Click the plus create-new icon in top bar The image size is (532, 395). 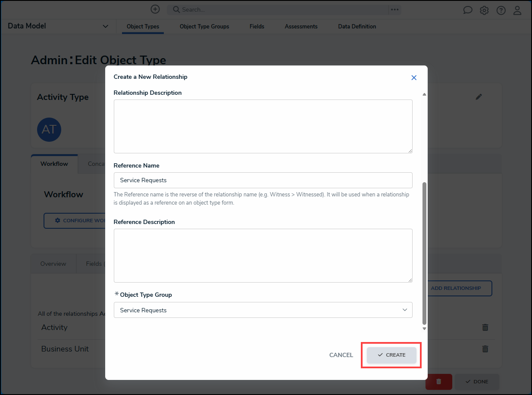click(155, 9)
